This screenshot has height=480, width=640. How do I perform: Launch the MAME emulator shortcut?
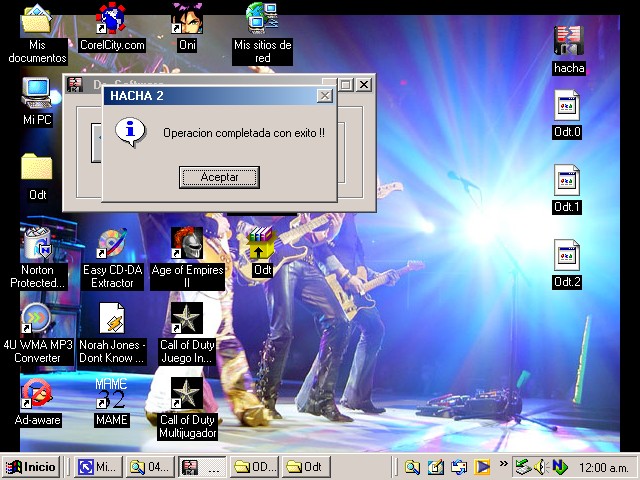coord(111,393)
